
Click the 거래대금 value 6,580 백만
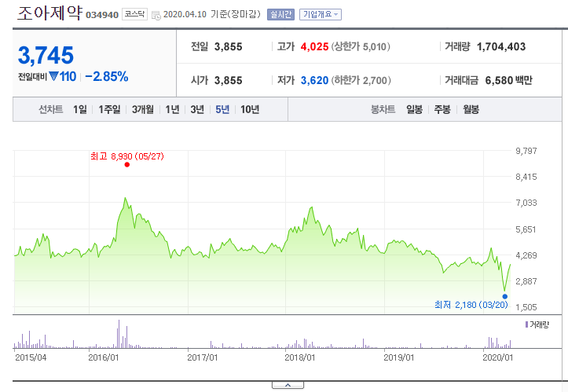coord(508,80)
